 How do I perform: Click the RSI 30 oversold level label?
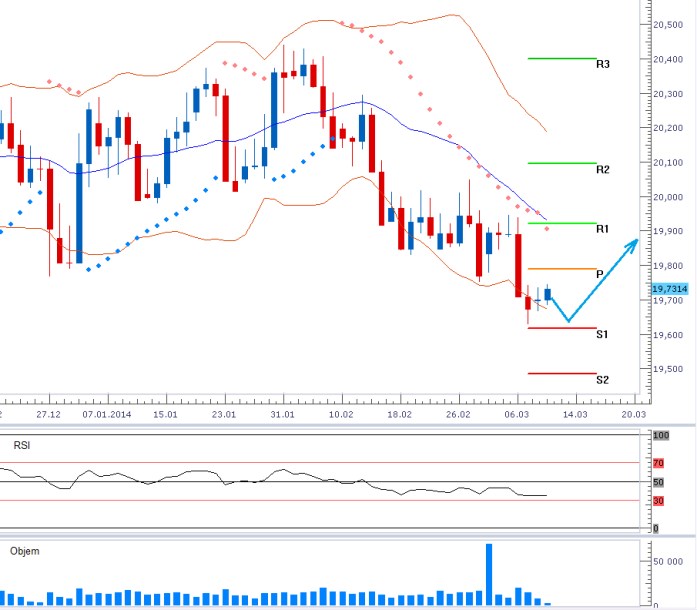coord(658,502)
